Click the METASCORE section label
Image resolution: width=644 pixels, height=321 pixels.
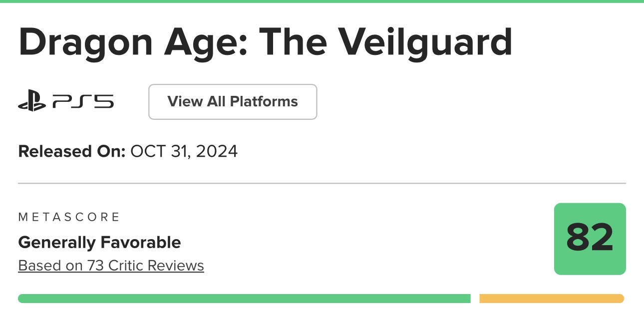tap(69, 217)
